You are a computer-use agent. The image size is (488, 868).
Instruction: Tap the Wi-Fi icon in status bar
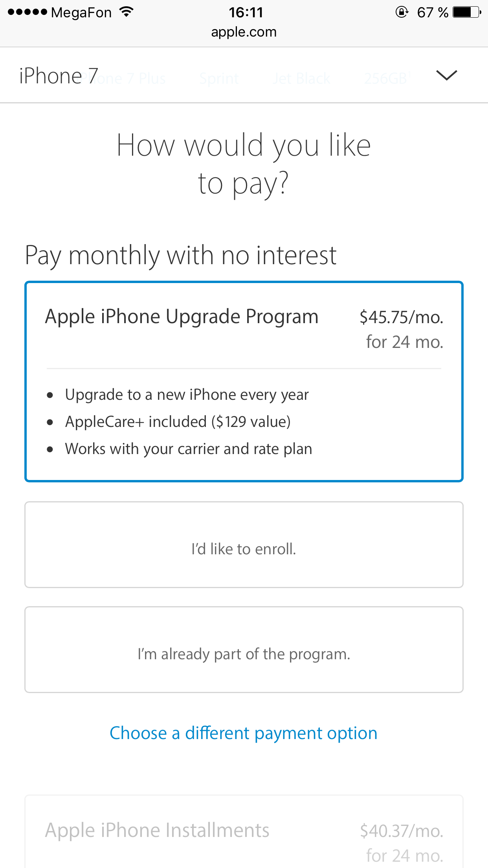click(126, 12)
